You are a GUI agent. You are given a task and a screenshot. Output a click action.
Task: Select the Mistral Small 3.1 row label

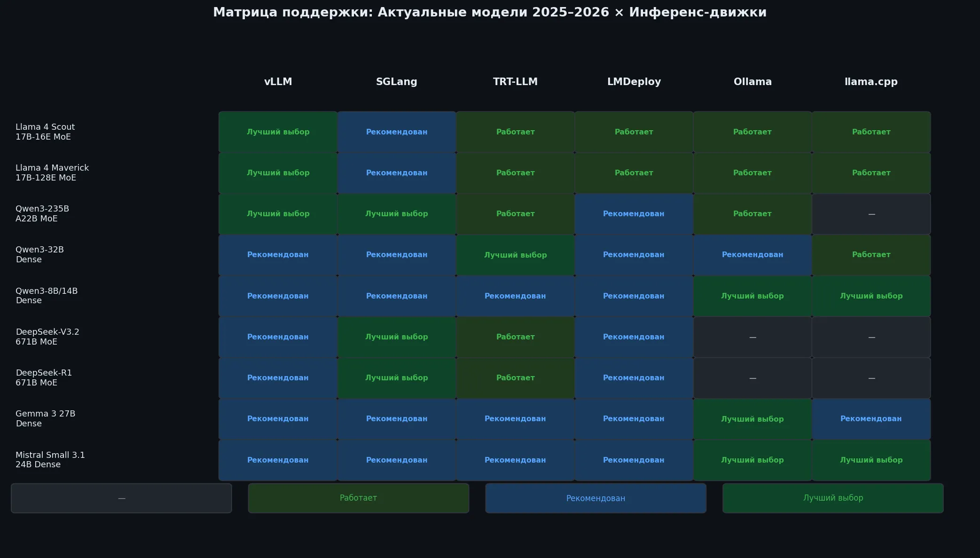click(x=50, y=459)
